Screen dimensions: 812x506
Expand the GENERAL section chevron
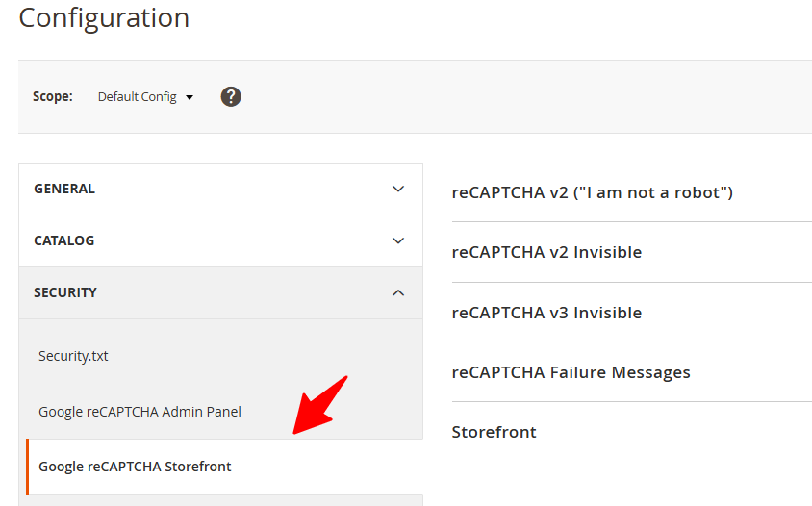[398, 189]
